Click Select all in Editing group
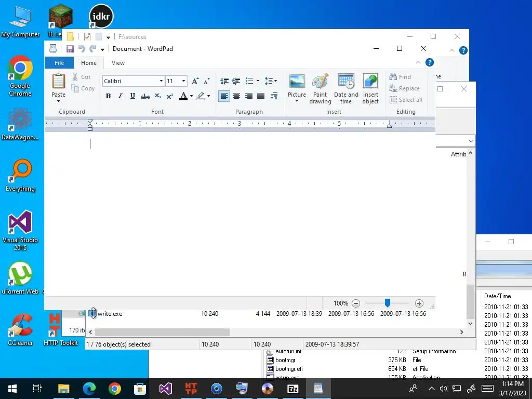Screen dimensions: 532x399 tap(406, 100)
